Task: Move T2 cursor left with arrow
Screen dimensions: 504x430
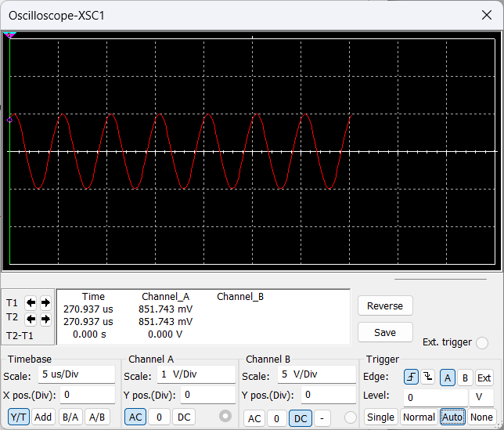Action: click(31, 319)
